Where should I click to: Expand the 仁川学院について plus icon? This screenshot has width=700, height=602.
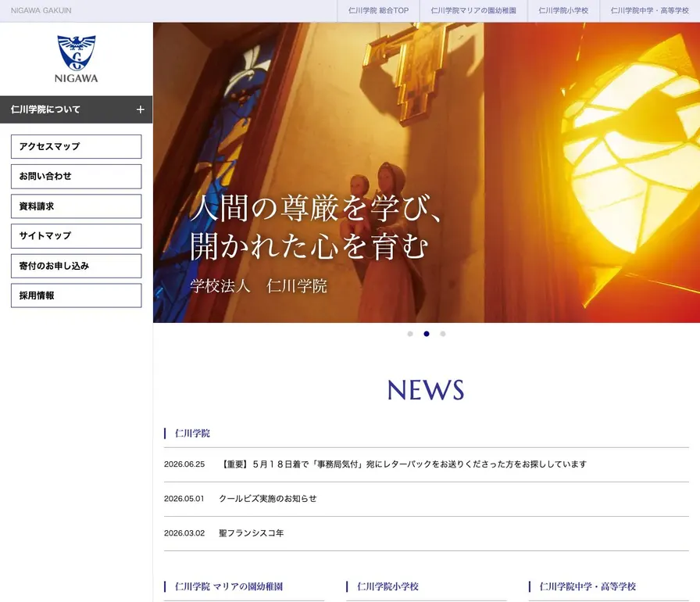coord(140,109)
